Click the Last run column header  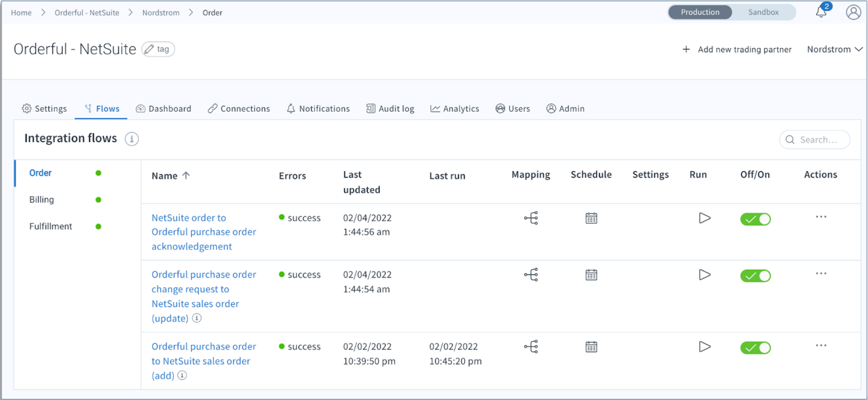(447, 176)
